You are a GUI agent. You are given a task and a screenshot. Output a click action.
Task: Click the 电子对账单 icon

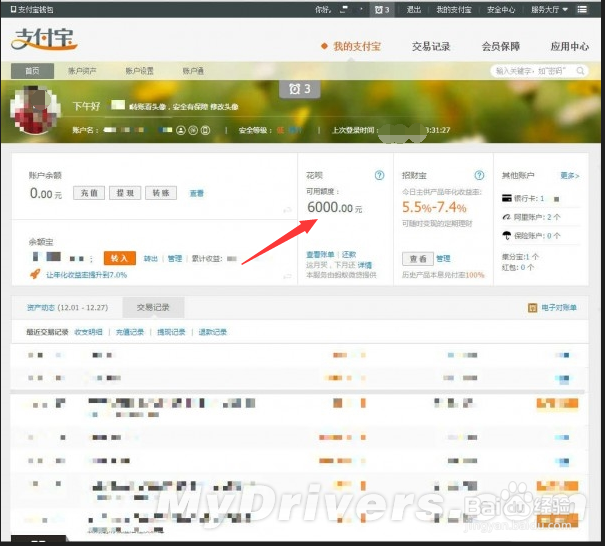(x=532, y=308)
